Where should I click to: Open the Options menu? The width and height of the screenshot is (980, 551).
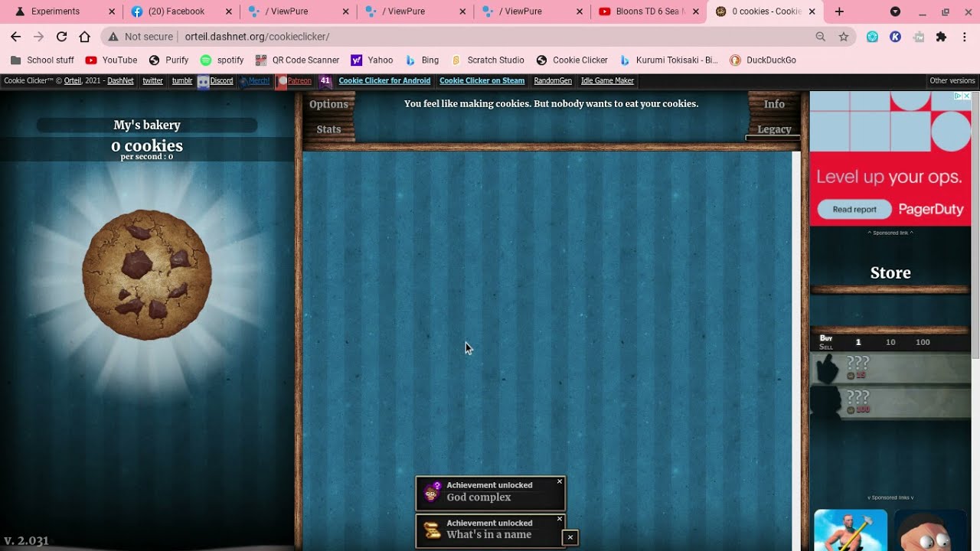coord(328,104)
